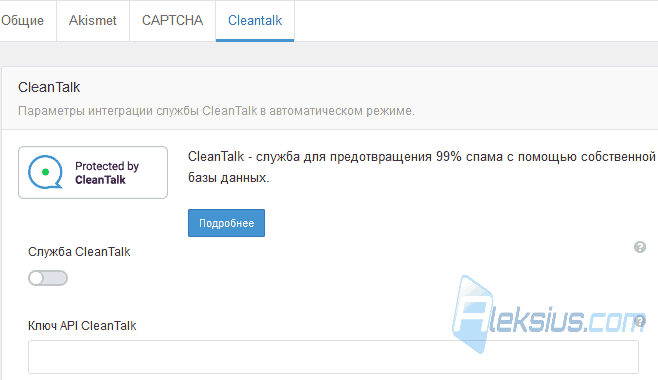This screenshot has height=380, width=658.
Task: Open the Akismet tab
Action: pyautogui.click(x=93, y=20)
